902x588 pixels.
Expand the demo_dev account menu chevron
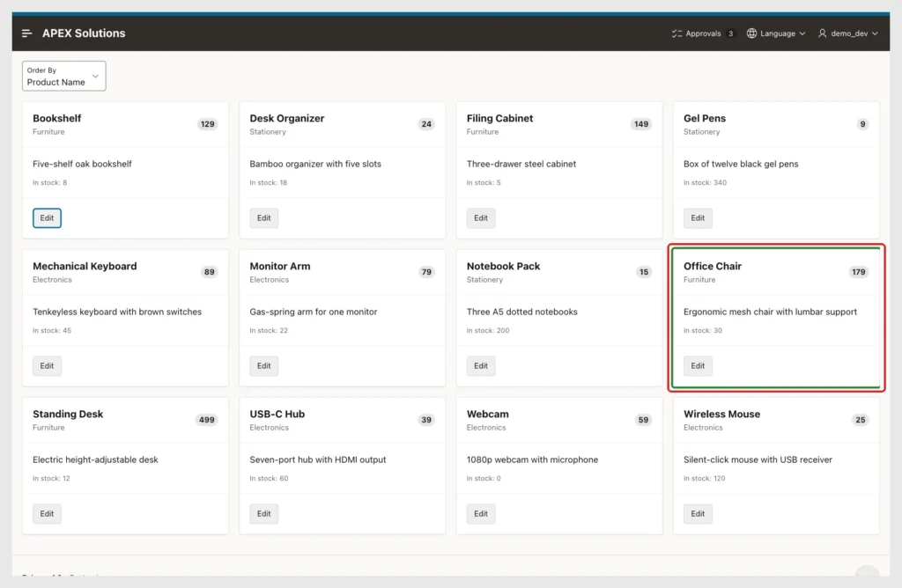tap(875, 33)
